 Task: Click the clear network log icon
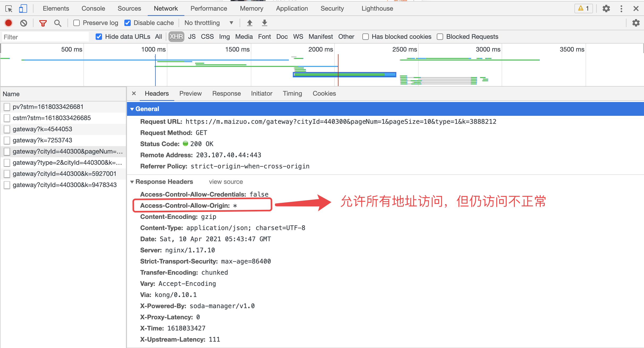[x=24, y=23]
